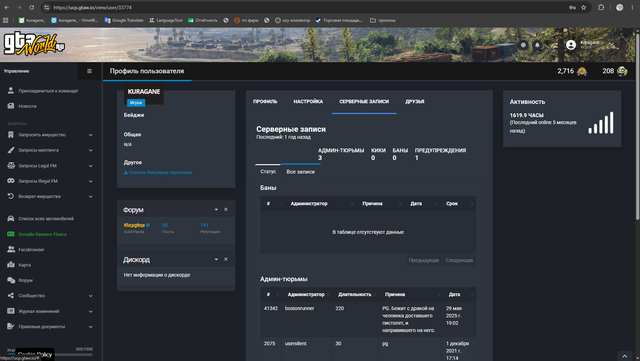Click the Журнал изменений icon
Viewport: 640px width, 361px height.
pyautogui.click(x=11, y=311)
